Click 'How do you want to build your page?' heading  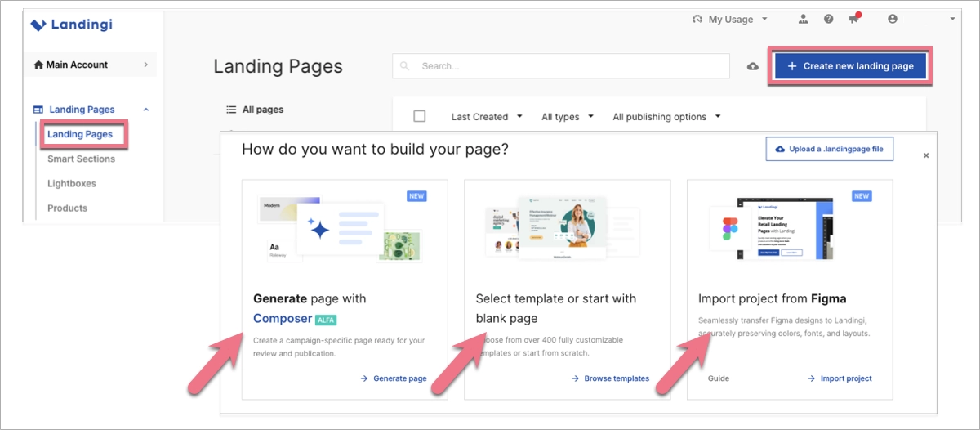pyautogui.click(x=376, y=150)
